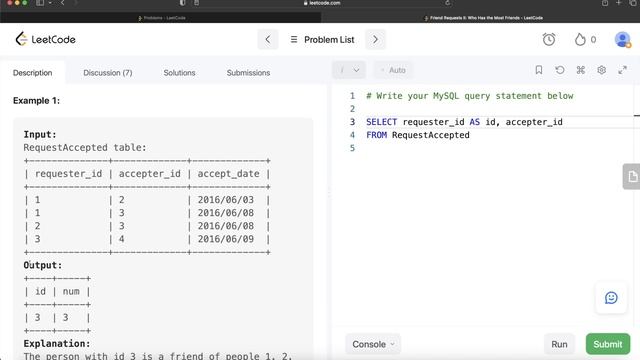
Task: Click the leetcode.com address bar
Action: 322,3
